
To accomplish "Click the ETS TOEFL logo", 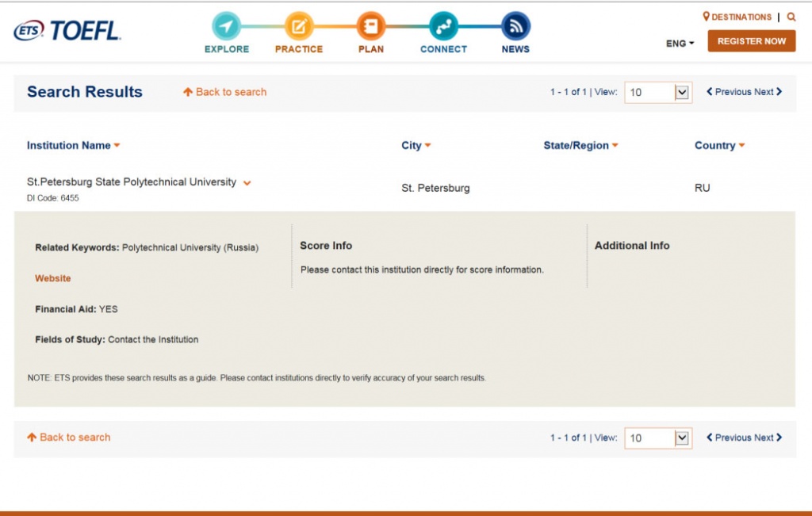I will click(67, 31).
